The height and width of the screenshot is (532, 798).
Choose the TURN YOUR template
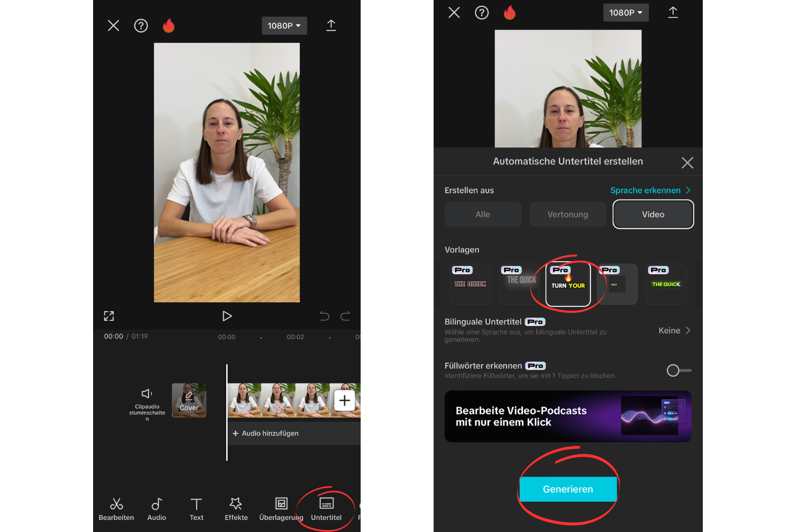tap(568, 285)
